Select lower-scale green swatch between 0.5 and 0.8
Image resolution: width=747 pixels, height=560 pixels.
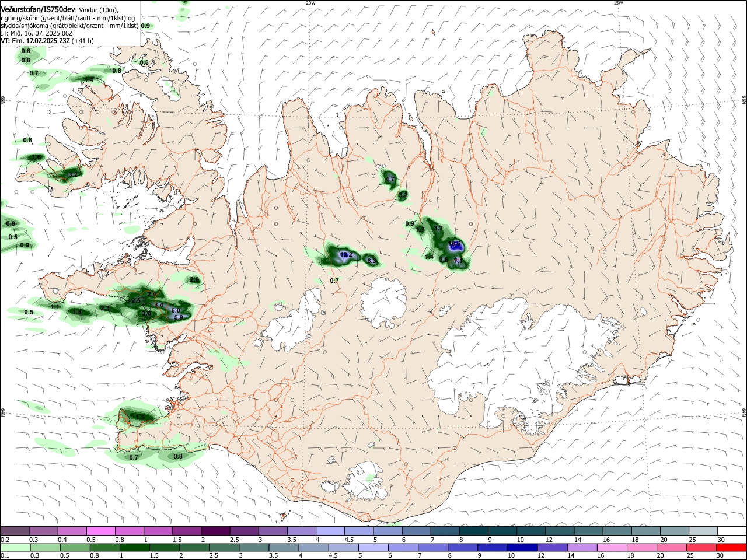(x=75, y=547)
